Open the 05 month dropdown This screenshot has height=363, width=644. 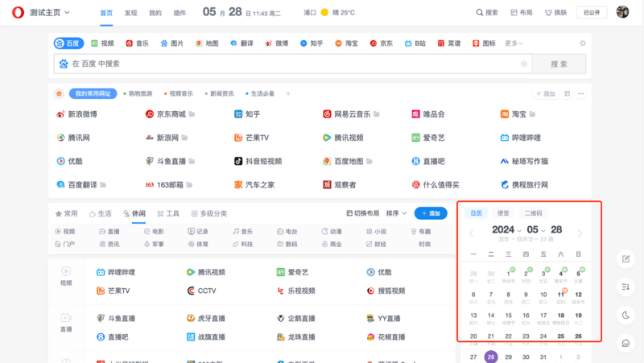(536, 229)
